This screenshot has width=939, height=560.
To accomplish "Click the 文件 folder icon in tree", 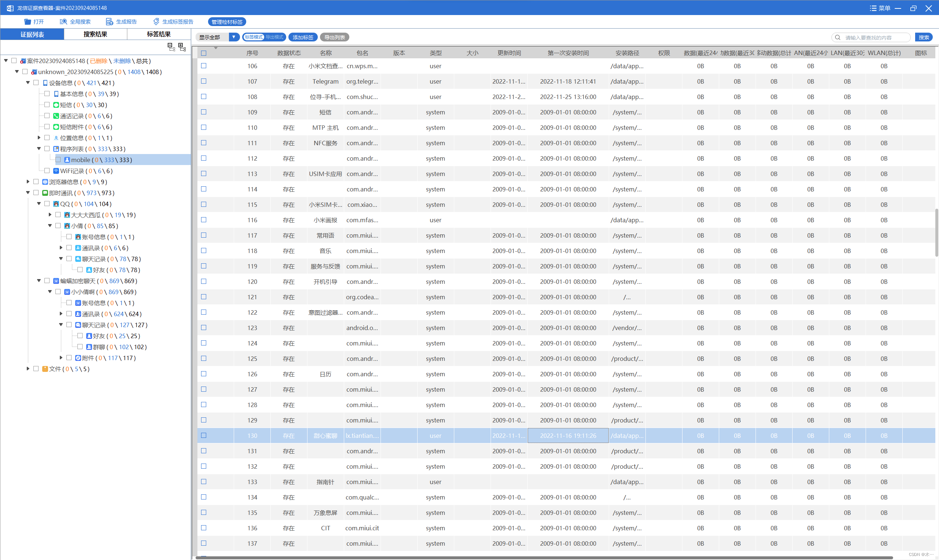I will click(x=45, y=369).
